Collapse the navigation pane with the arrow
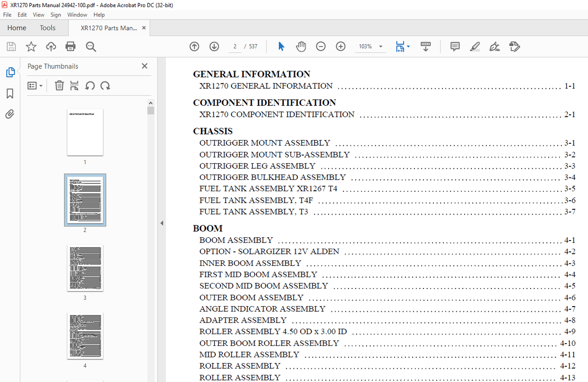Screen dimensions: 588x382 pyautogui.click(x=162, y=223)
